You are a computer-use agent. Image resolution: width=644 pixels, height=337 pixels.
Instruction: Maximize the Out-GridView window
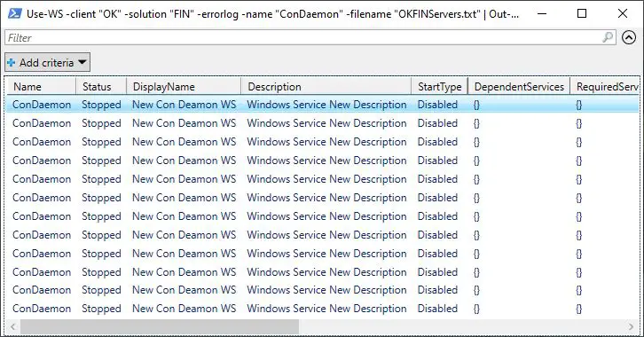pos(582,13)
